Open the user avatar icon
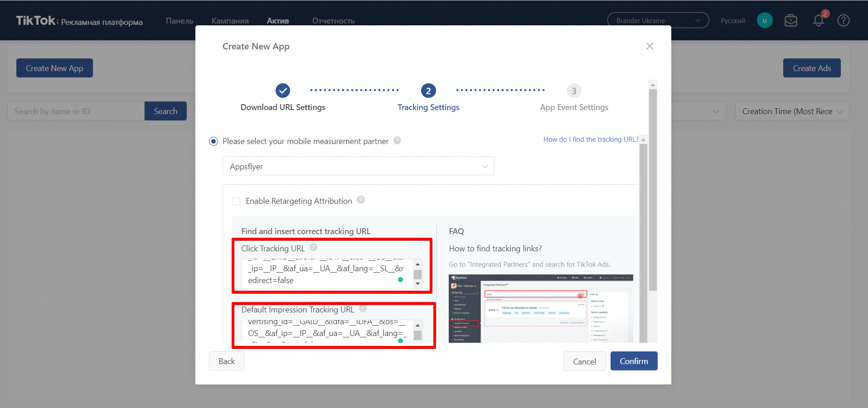Image resolution: width=868 pixels, height=408 pixels. click(765, 20)
